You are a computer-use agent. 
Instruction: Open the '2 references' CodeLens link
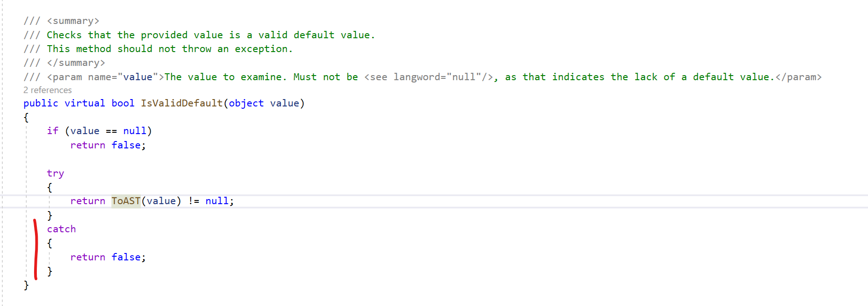click(x=47, y=90)
